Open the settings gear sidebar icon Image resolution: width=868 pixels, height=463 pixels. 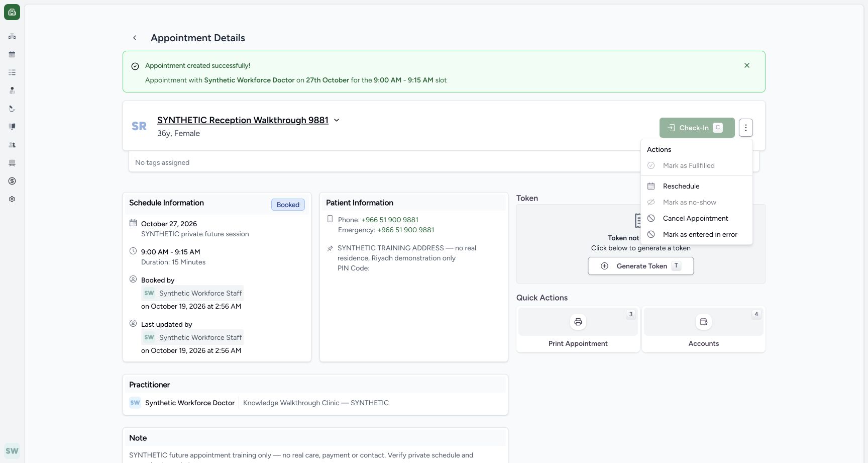tap(12, 199)
